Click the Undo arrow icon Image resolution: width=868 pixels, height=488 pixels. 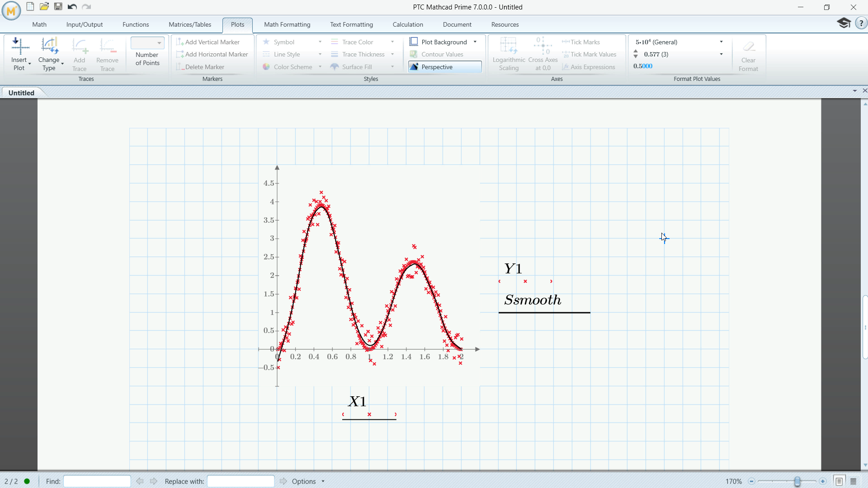coord(72,6)
